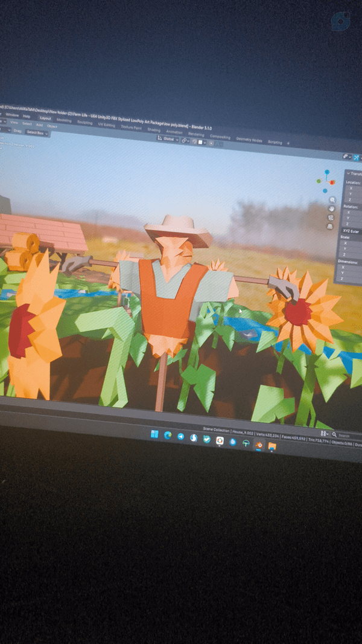Screen dimensions: 362x644
Task: Open the Windows Start button
Action: click(154, 434)
